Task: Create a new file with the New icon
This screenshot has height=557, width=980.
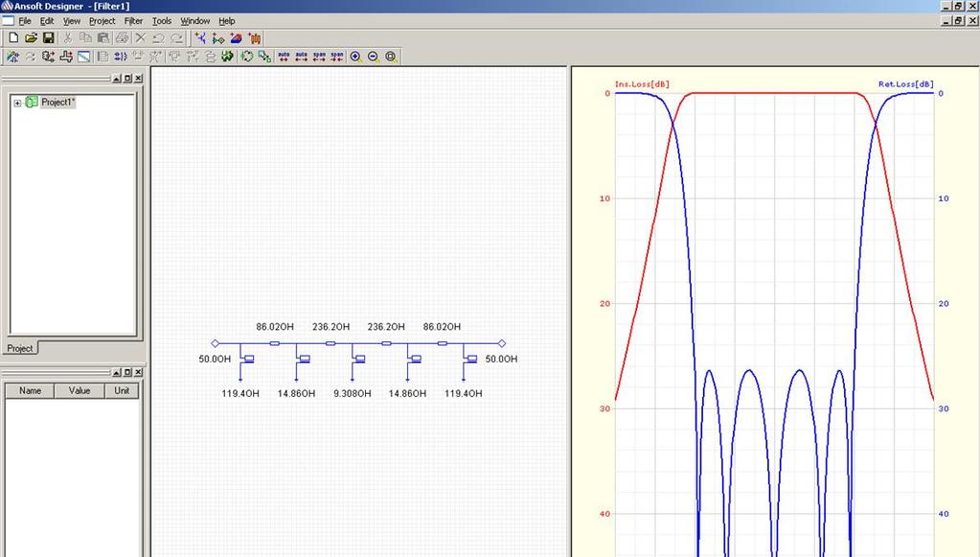Action: point(12,38)
